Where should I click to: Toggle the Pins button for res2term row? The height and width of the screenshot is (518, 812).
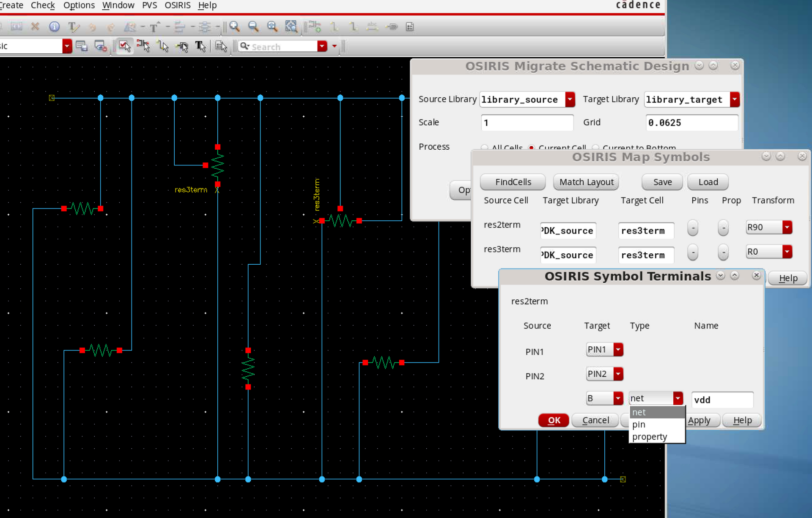point(693,228)
